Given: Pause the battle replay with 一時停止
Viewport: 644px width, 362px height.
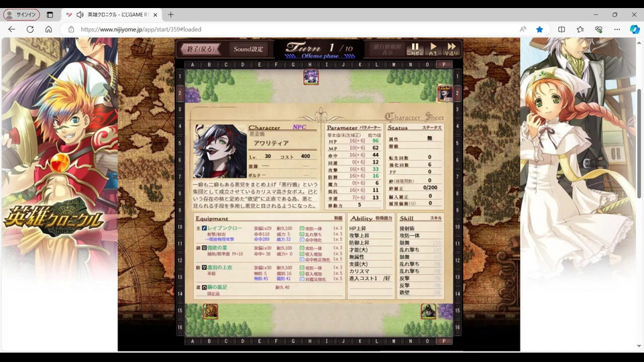Looking at the screenshot, I should click(x=415, y=49).
